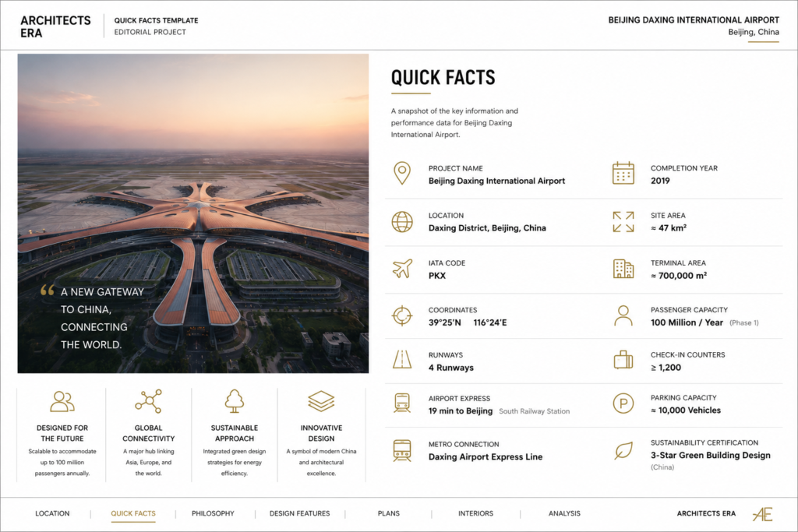The width and height of the screenshot is (798, 532).
Task: Click the person icon beside Passenger Capacity
Action: (623, 315)
